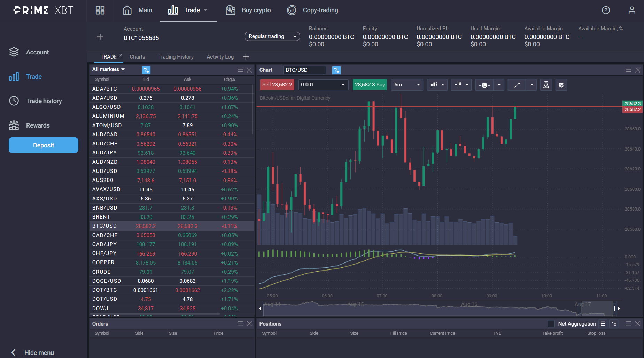Select the ADA/BTC market row

click(x=172, y=89)
